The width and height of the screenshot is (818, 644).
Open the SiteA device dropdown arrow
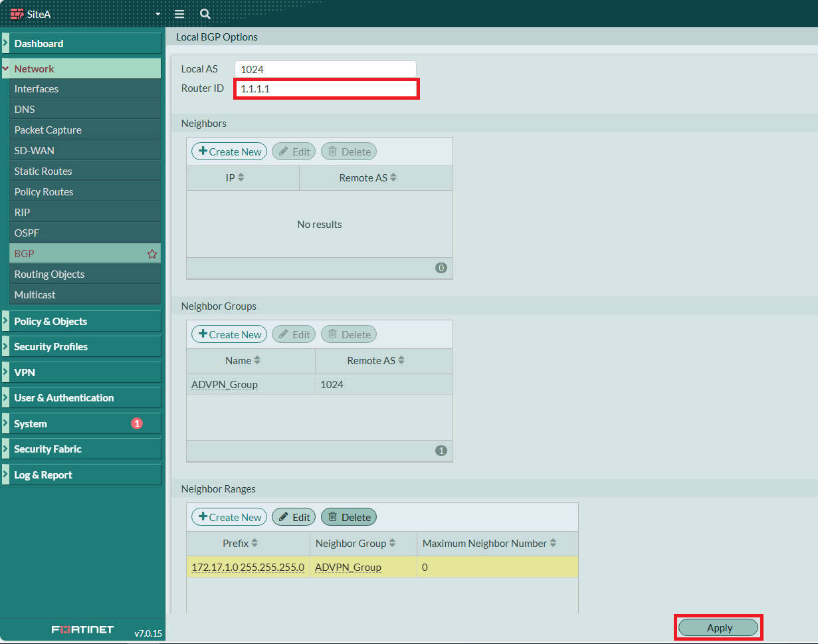point(158,14)
